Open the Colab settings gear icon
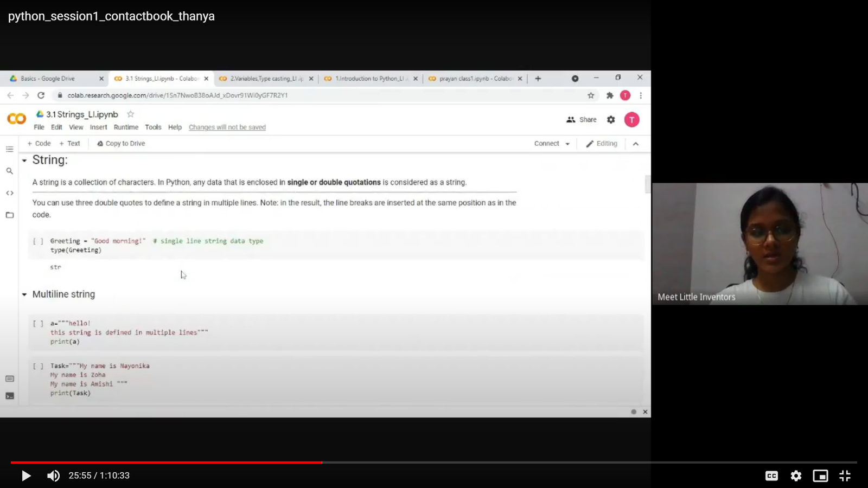 [611, 120]
